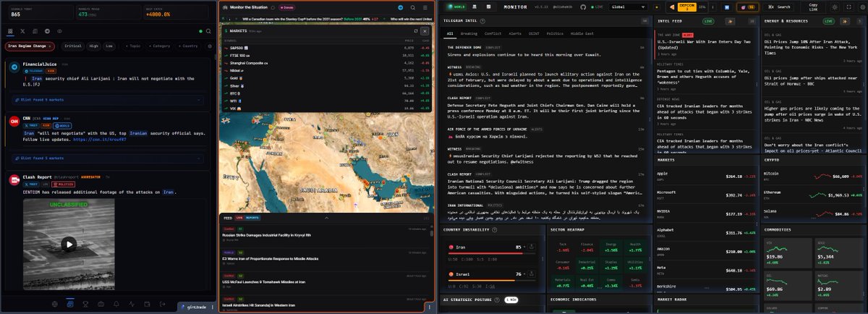
Task: Select the Gold row in Markets
Action: click(326, 77)
